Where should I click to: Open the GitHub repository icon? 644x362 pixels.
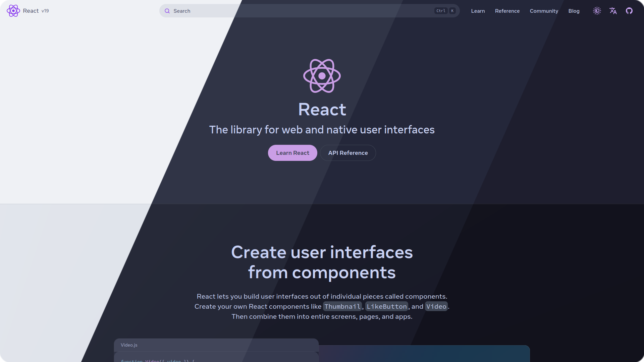[x=629, y=11]
